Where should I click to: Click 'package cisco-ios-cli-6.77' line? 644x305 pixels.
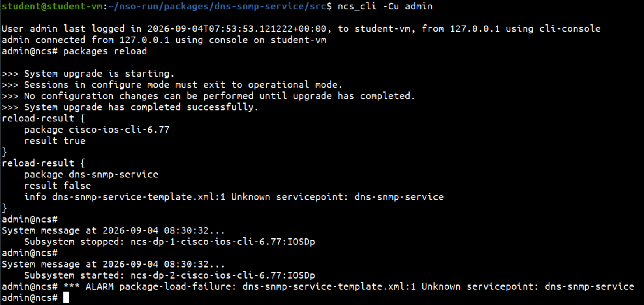pos(97,130)
